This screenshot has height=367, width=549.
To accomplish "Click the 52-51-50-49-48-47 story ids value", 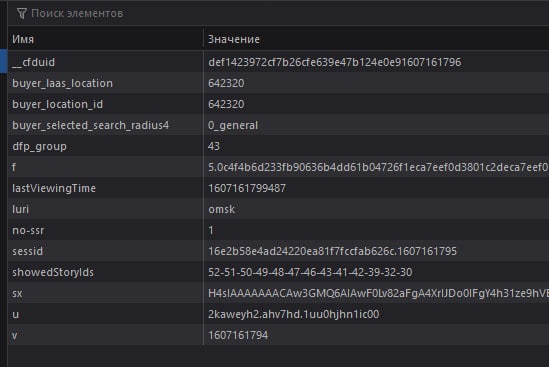I will (x=310, y=272).
